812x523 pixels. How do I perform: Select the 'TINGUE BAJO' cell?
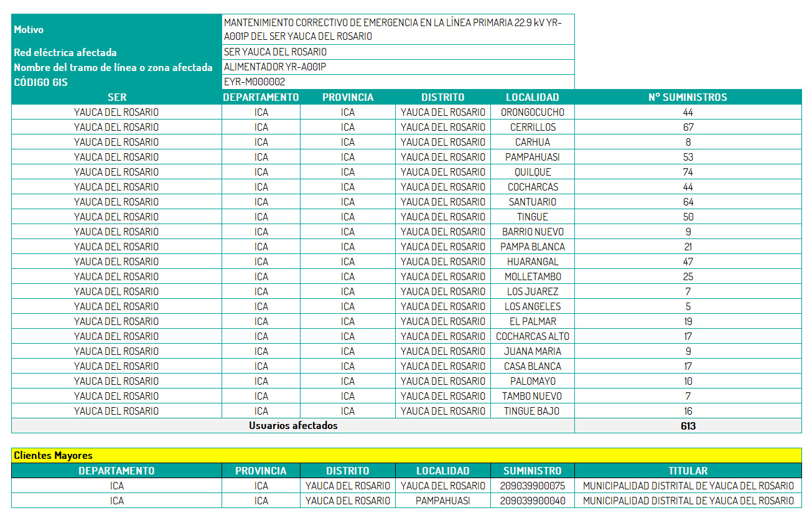pyautogui.click(x=532, y=411)
